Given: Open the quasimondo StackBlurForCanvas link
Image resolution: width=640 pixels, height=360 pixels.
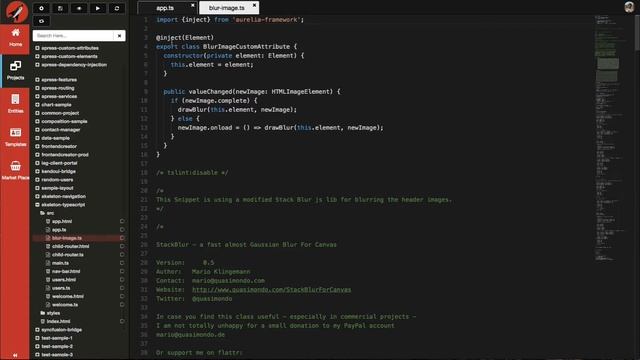Looking at the screenshot, I should tap(271, 290).
